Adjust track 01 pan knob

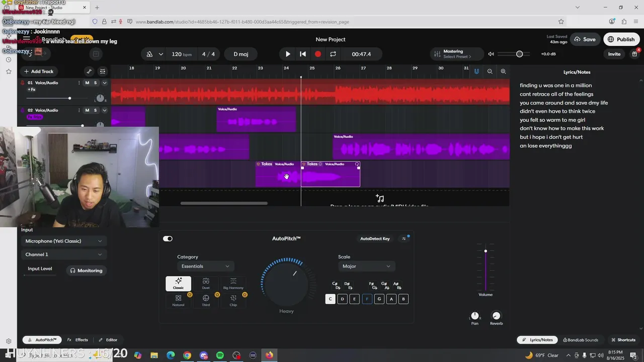(x=100, y=98)
